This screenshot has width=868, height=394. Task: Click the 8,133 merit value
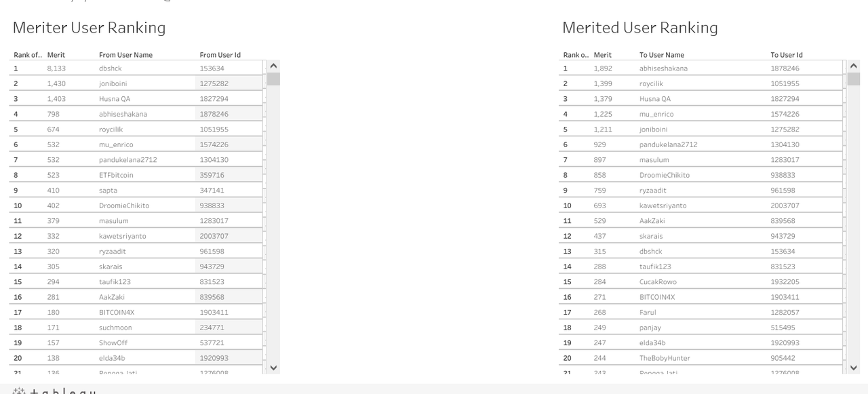pyautogui.click(x=56, y=68)
